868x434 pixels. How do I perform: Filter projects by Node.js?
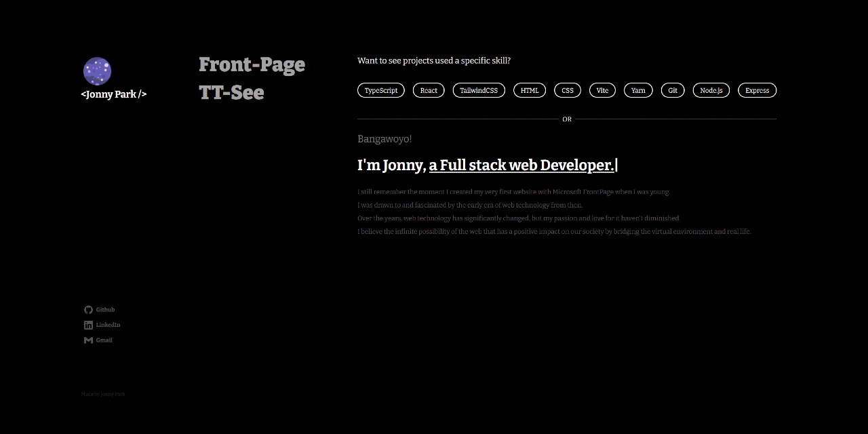point(711,90)
